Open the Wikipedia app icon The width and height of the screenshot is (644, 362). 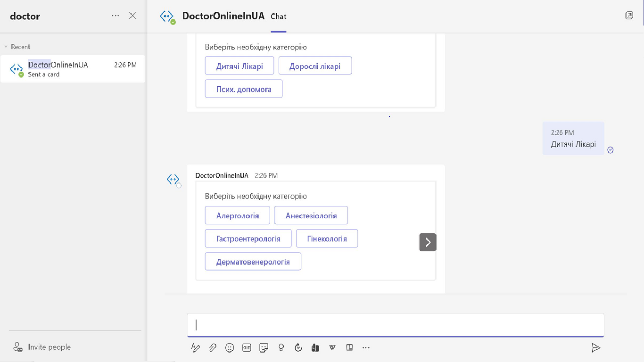point(332,348)
